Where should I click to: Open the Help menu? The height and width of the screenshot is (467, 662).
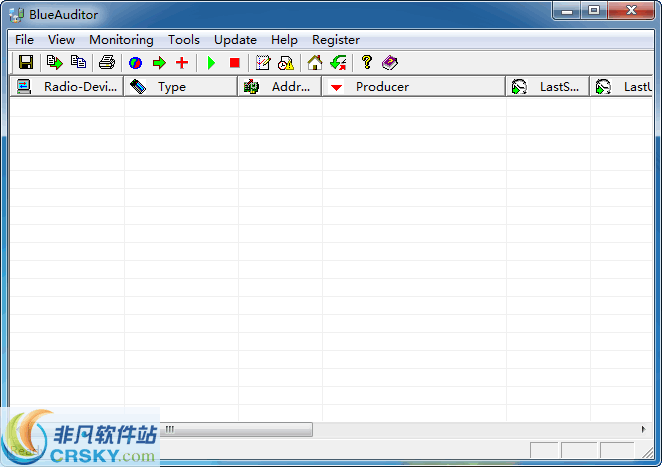coord(284,40)
